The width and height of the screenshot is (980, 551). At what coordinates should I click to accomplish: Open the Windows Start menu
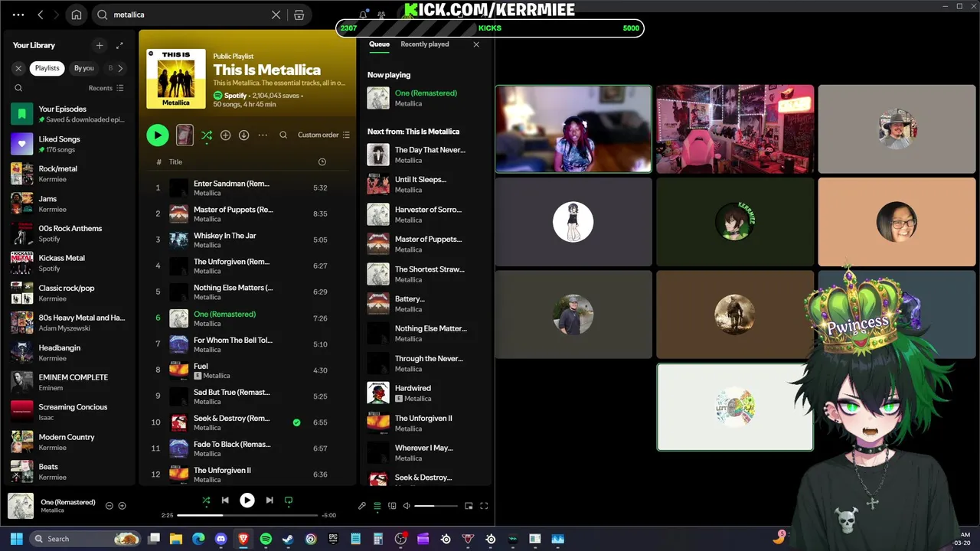(x=17, y=539)
